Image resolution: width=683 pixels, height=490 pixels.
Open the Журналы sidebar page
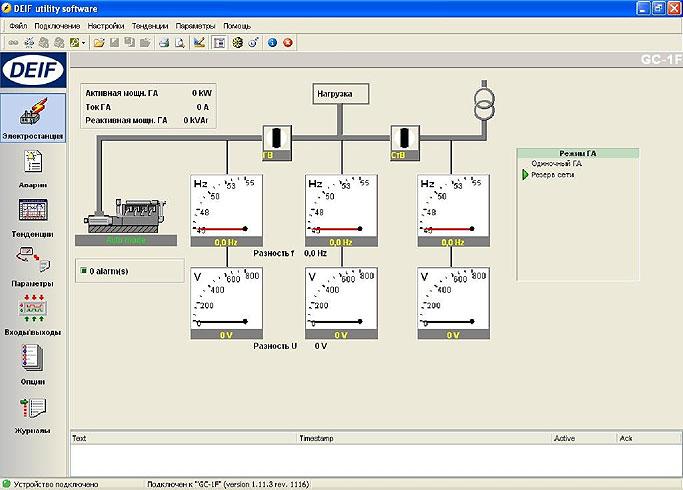33,414
